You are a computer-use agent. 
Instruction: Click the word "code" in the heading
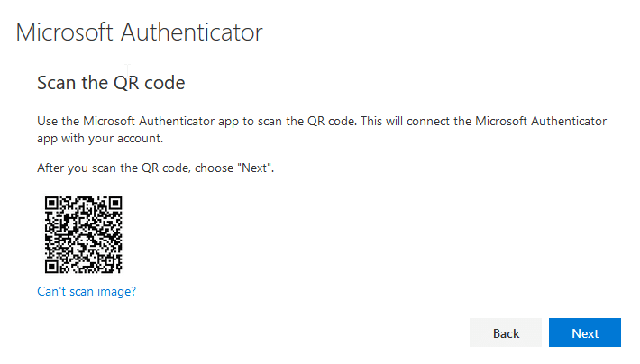click(165, 83)
